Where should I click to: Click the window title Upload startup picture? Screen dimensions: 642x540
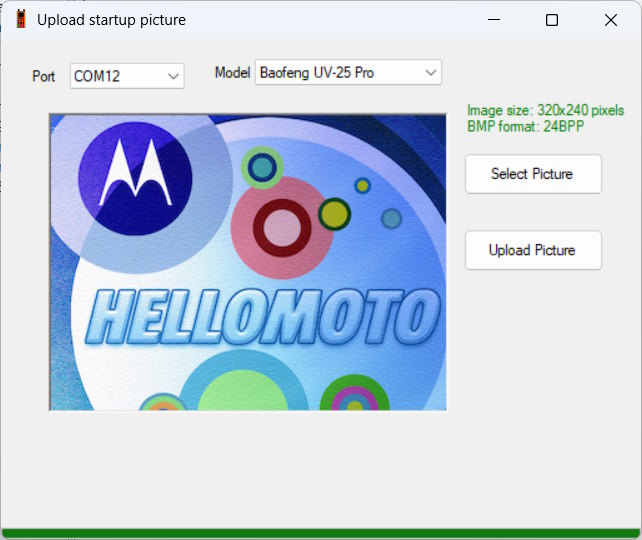tap(111, 20)
